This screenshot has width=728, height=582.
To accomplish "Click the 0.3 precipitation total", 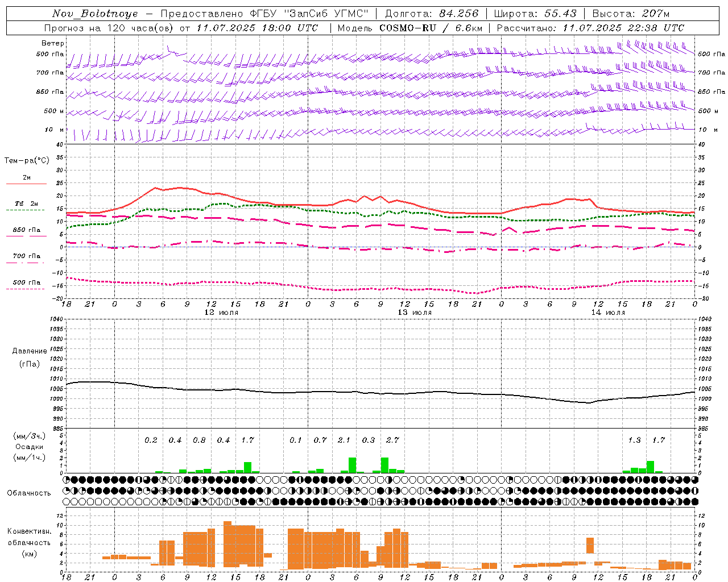I will pyautogui.click(x=369, y=440).
